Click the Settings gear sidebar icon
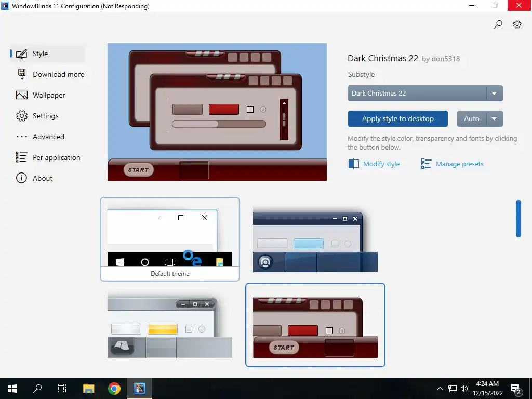 pyautogui.click(x=22, y=116)
